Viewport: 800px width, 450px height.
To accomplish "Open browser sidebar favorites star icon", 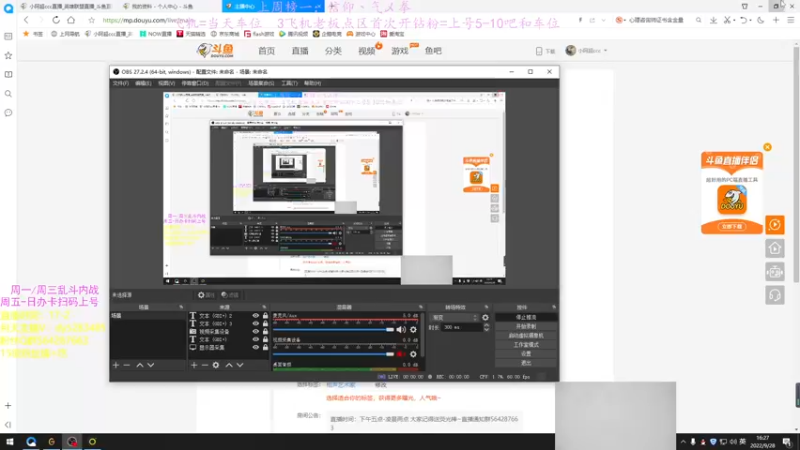I will [8, 56].
